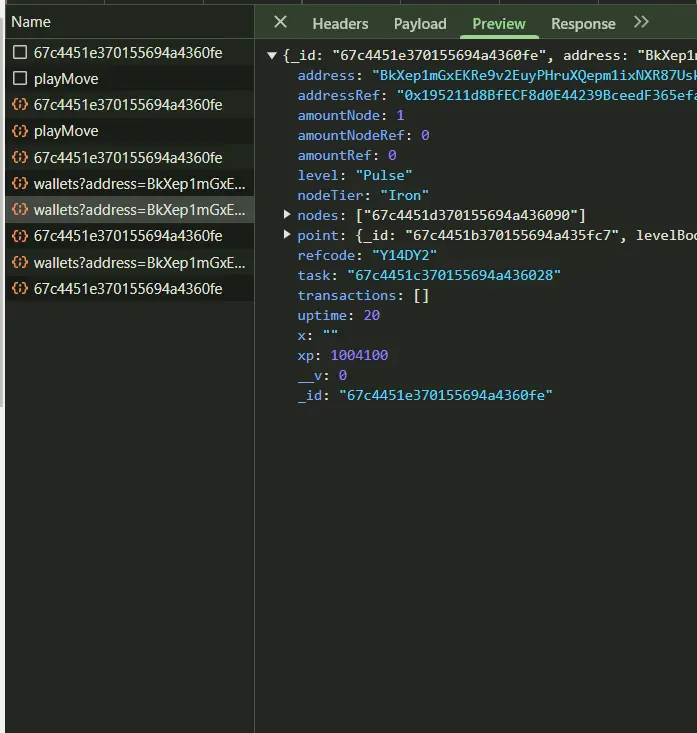This screenshot has height=733, width=697.
Task: Expand the nodes array
Action: (287, 215)
